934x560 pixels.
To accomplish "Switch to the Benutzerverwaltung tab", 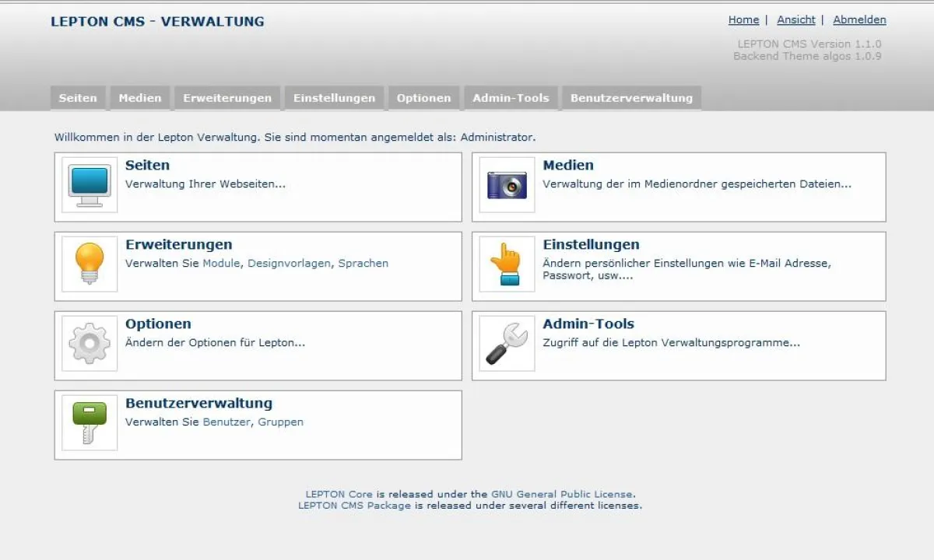I will pos(631,97).
